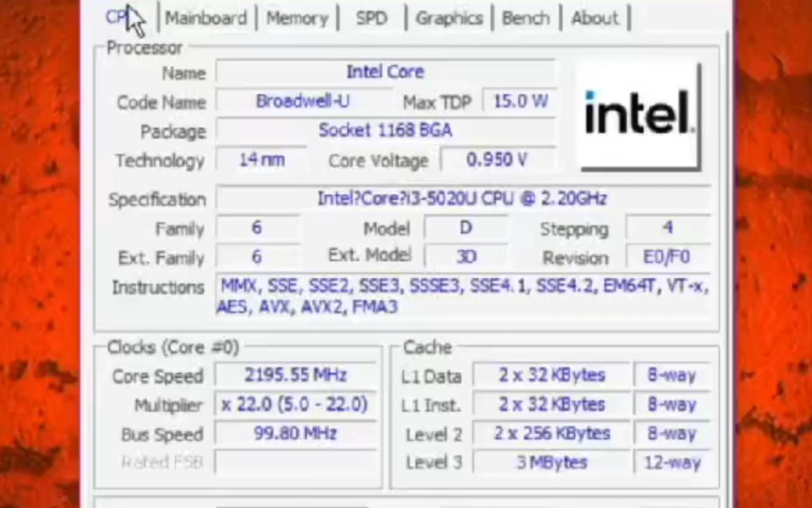The height and width of the screenshot is (508, 812).
Task: Click the Core Speed value 2195.55 MHz
Action: coord(295,375)
